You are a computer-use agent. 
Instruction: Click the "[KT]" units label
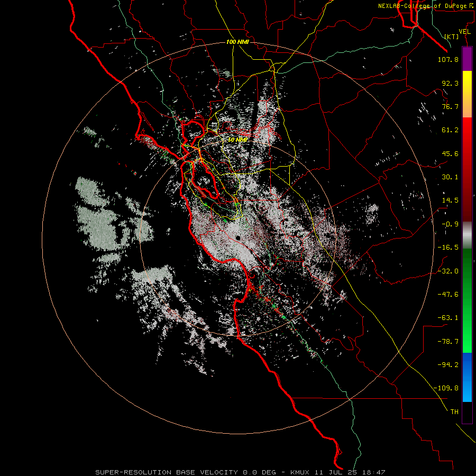click(452, 36)
